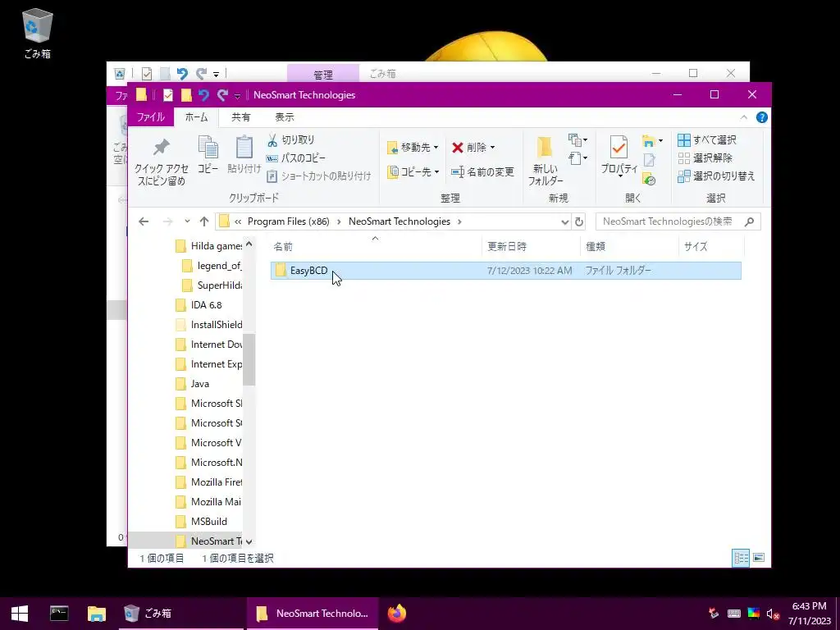Click the Recycle Bin (ごみ箱) desktop icon
This screenshot has height=630, width=840.
point(37,33)
